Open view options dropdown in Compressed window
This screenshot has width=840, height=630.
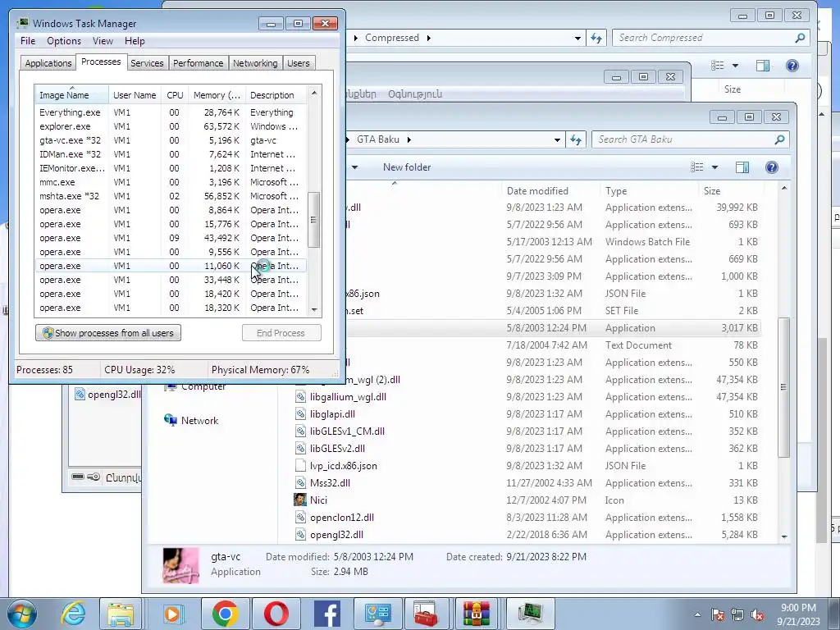tap(735, 66)
